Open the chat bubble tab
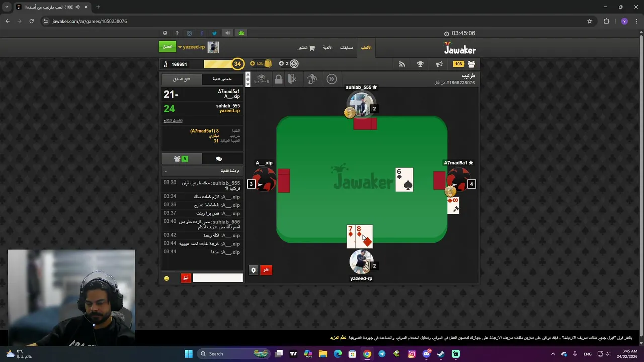Image resolution: width=644 pixels, height=362 pixels. (219, 159)
